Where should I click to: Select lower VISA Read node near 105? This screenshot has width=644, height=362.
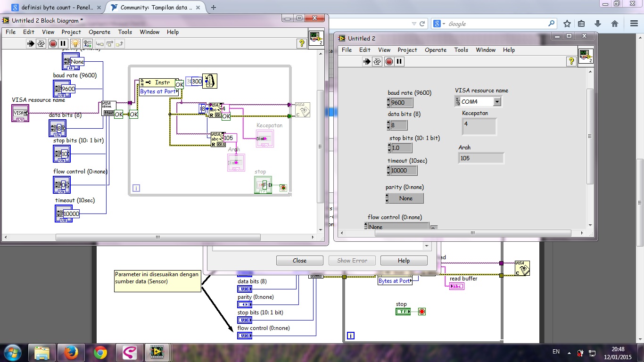(218, 139)
